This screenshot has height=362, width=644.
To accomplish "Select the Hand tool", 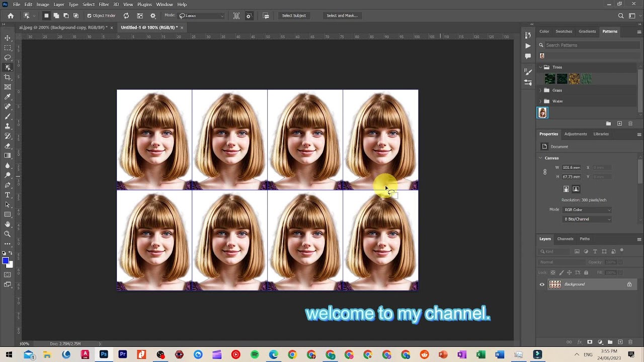I will (x=8, y=224).
